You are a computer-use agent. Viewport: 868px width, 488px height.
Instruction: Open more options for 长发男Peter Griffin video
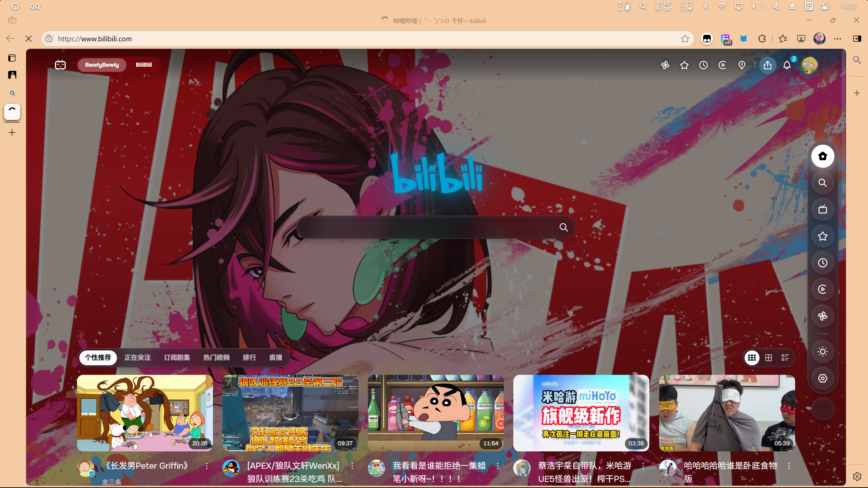(x=206, y=466)
